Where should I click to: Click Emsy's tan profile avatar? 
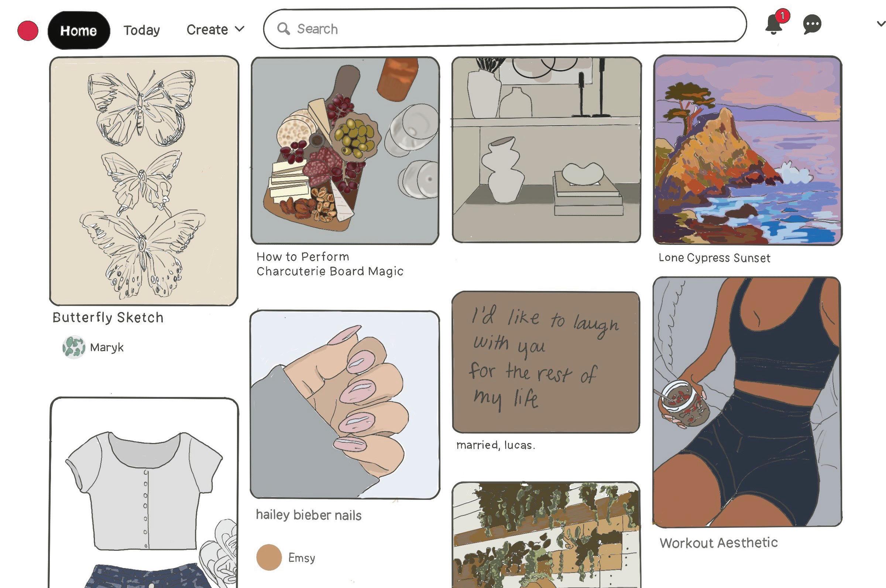click(x=269, y=557)
